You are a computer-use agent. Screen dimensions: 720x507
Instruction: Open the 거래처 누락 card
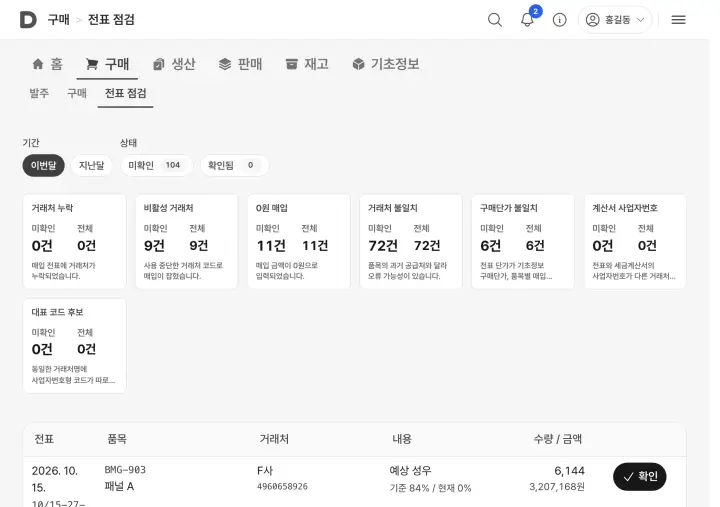pos(74,242)
